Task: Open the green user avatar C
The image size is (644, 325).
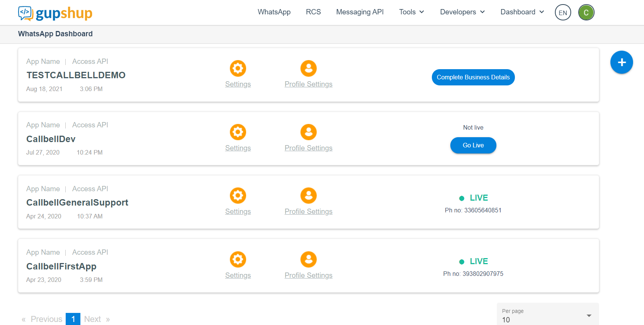Action: (586, 12)
